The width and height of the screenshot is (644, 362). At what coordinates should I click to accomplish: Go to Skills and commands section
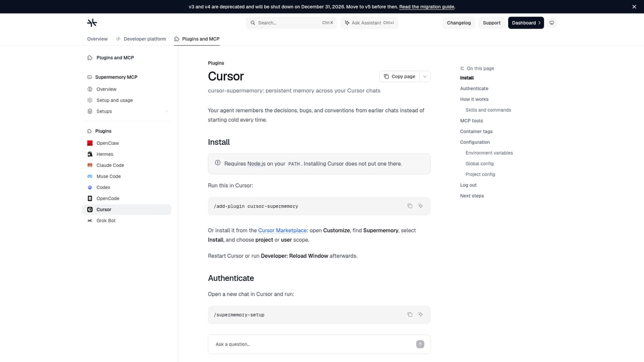(x=488, y=110)
